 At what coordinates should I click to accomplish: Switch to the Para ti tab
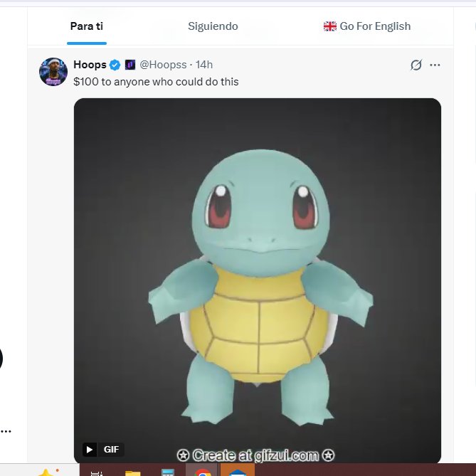click(87, 26)
